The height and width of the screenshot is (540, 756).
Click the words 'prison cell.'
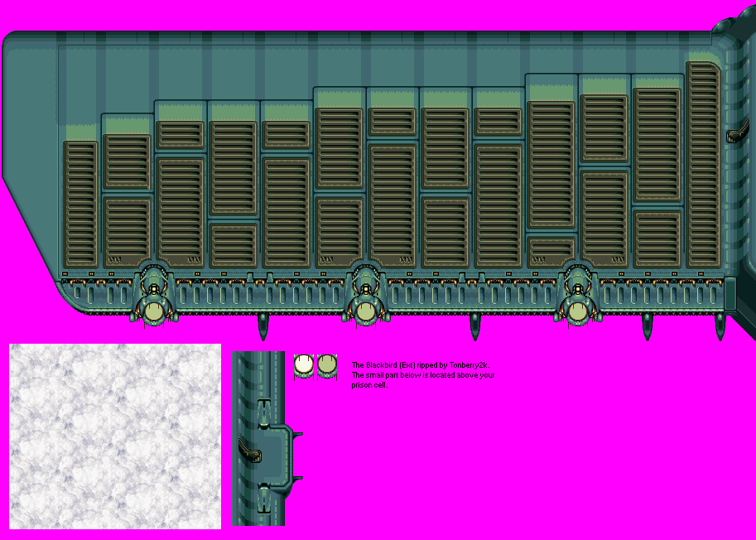369,385
